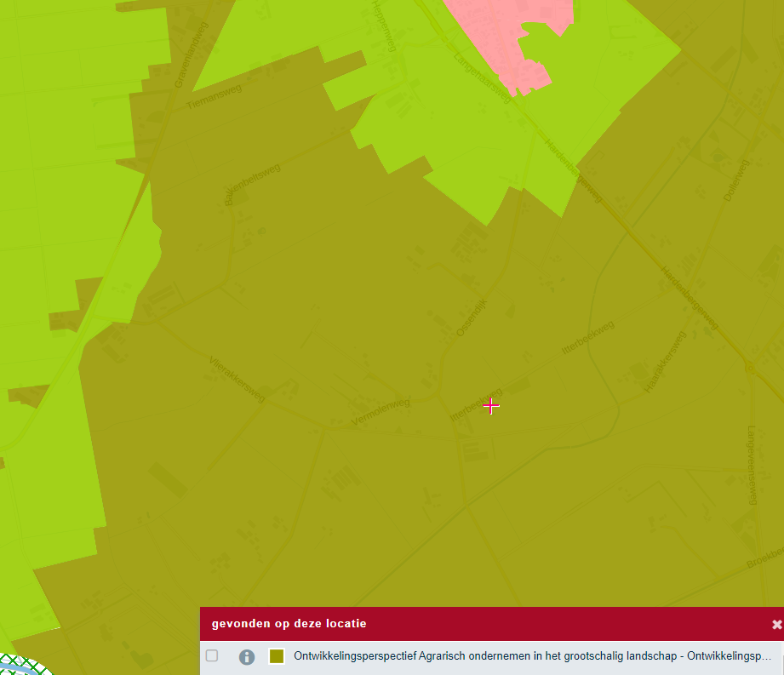The height and width of the screenshot is (675, 784).
Task: Click the Tiemansweg street label
Action: tap(214, 96)
